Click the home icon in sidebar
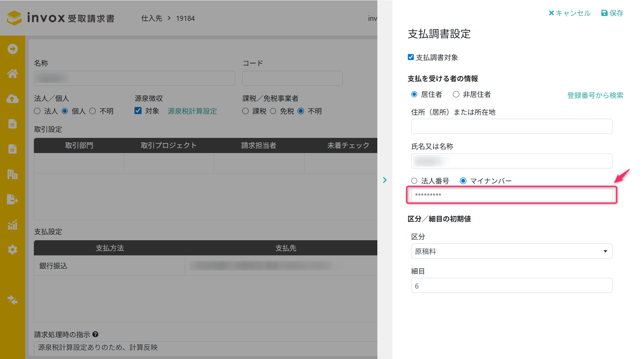 (12, 73)
